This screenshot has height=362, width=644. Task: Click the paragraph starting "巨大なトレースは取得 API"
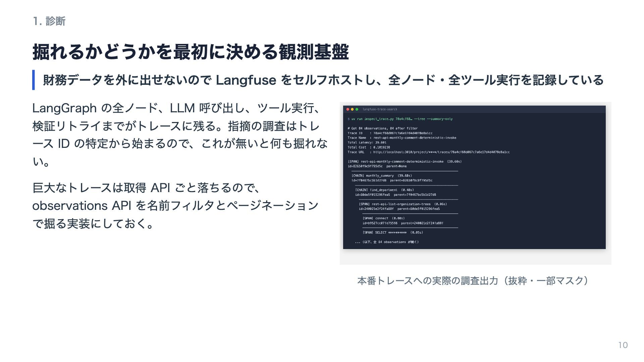pyautogui.click(x=175, y=205)
